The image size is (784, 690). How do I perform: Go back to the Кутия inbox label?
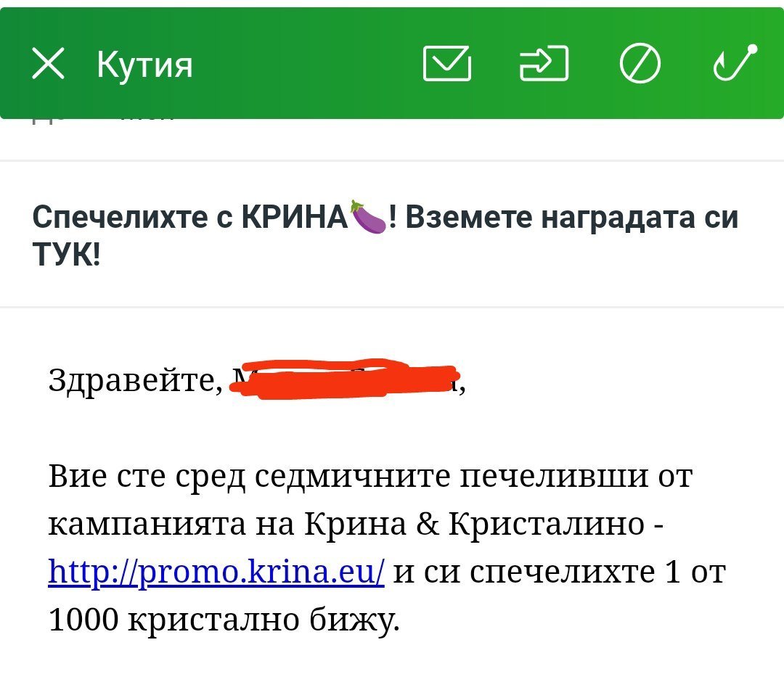click(144, 65)
